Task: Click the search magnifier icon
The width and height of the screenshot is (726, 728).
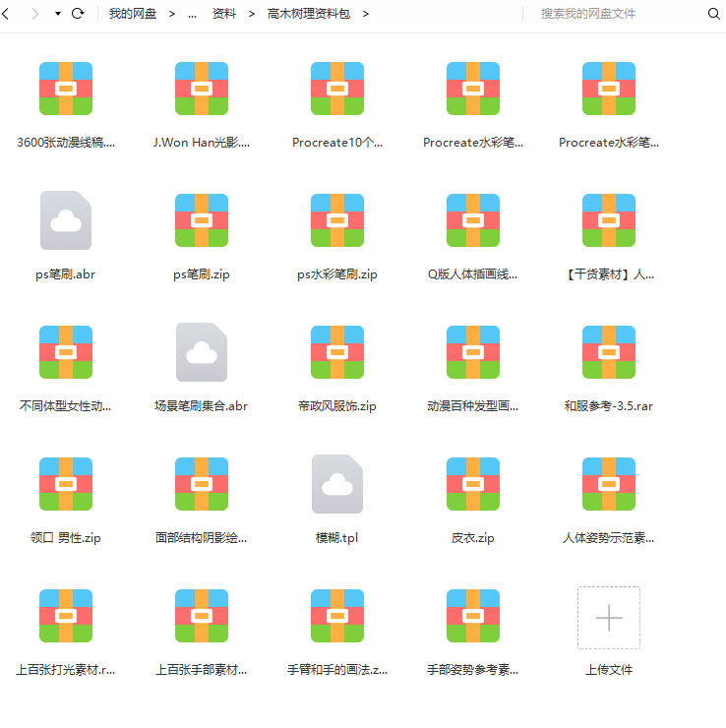Action: click(713, 14)
